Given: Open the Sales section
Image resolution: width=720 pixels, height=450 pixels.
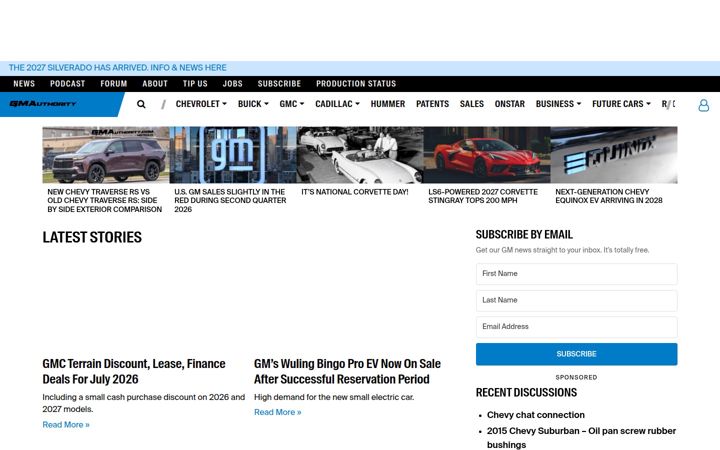Looking at the screenshot, I should tap(472, 104).
